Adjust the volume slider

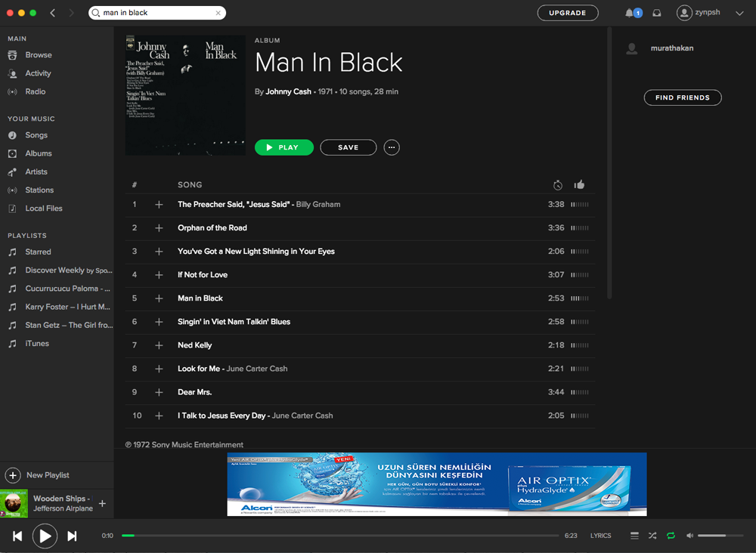point(720,536)
